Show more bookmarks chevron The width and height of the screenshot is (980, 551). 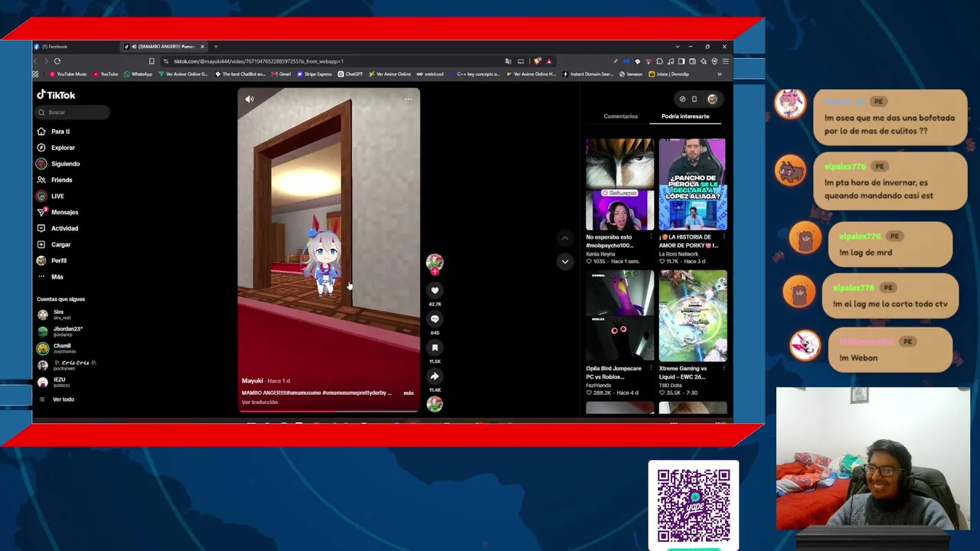[x=719, y=74]
